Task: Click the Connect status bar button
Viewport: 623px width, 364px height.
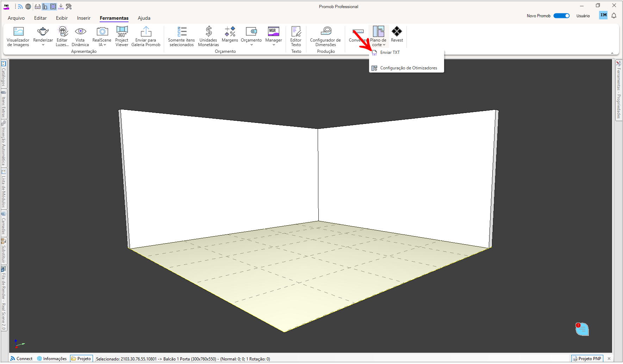Action: point(21,359)
